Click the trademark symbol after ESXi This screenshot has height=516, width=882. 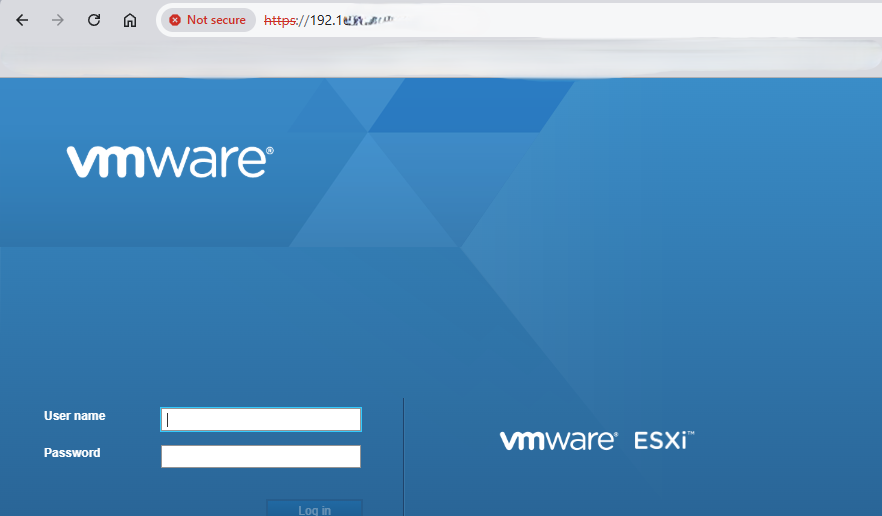point(690,435)
